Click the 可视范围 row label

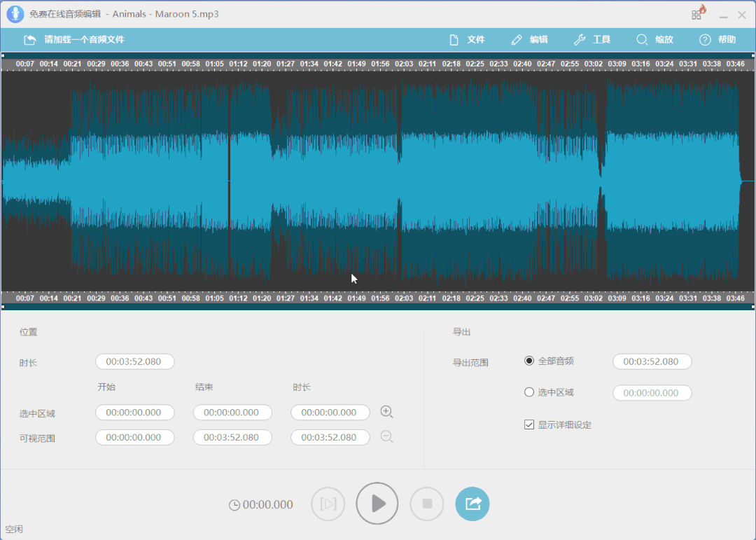tap(37, 438)
